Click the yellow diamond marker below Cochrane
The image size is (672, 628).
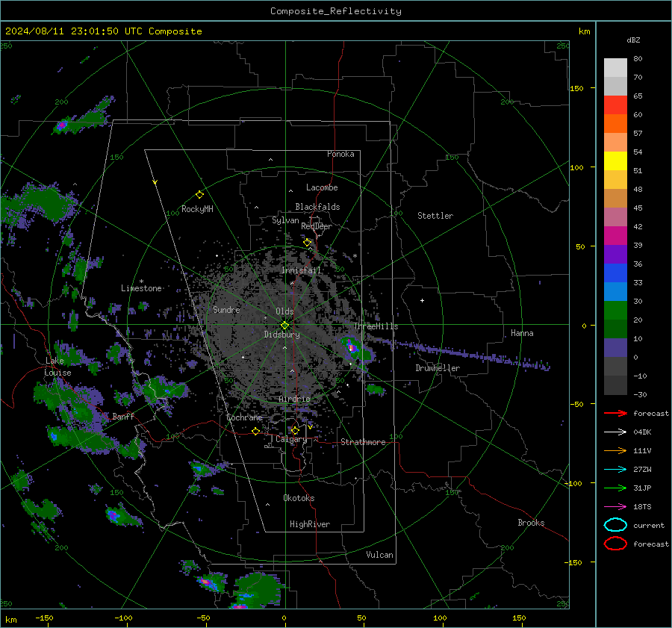(255, 432)
